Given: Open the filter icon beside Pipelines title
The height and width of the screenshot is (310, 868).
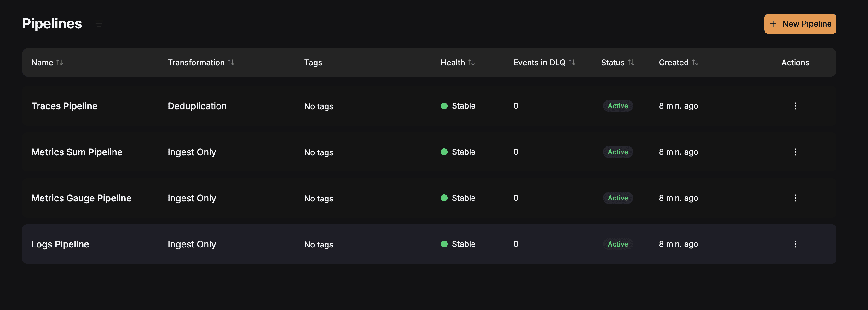Looking at the screenshot, I should [x=99, y=24].
